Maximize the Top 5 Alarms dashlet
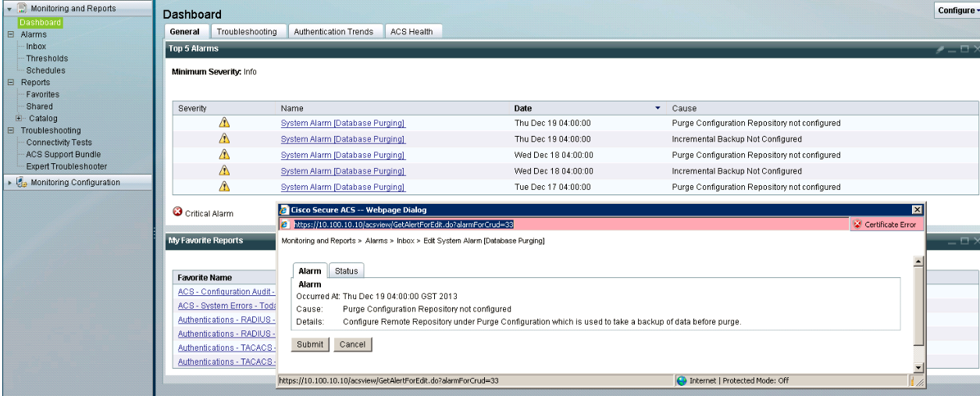The image size is (980, 396). pyautogui.click(x=964, y=49)
